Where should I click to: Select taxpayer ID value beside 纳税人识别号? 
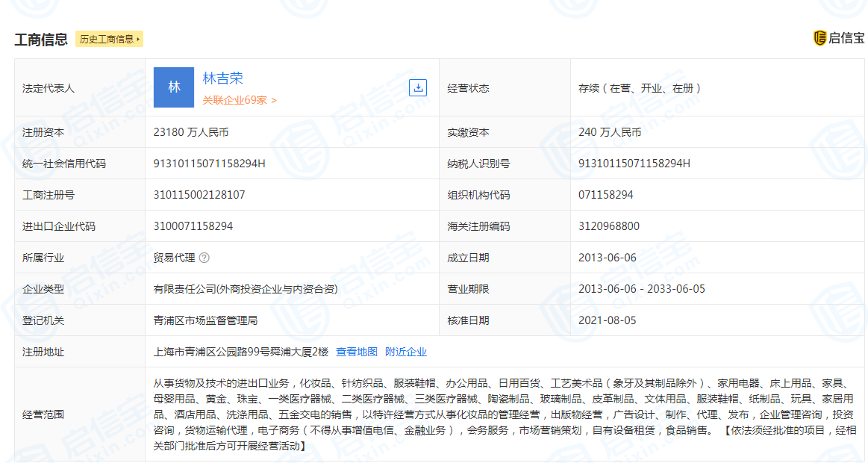[634, 164]
